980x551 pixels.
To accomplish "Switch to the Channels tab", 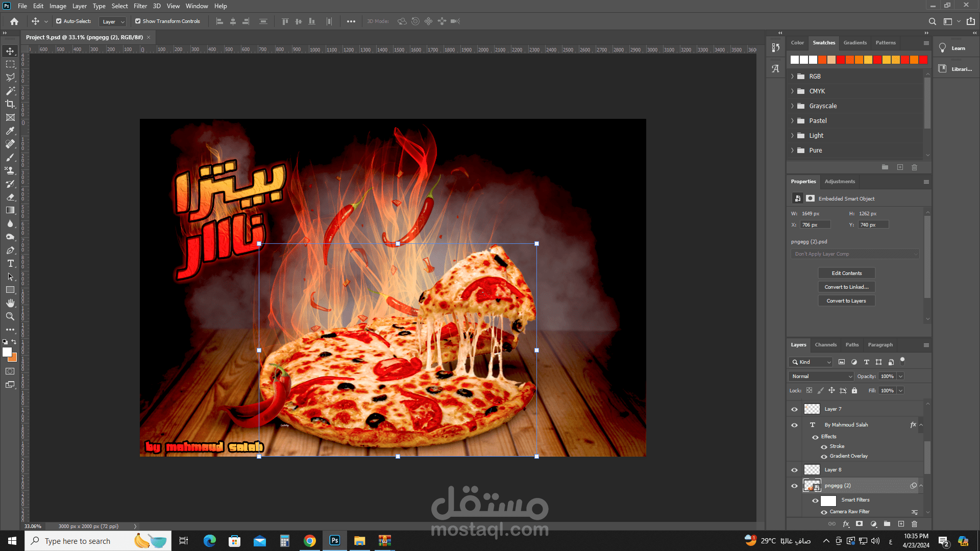I will pyautogui.click(x=825, y=345).
